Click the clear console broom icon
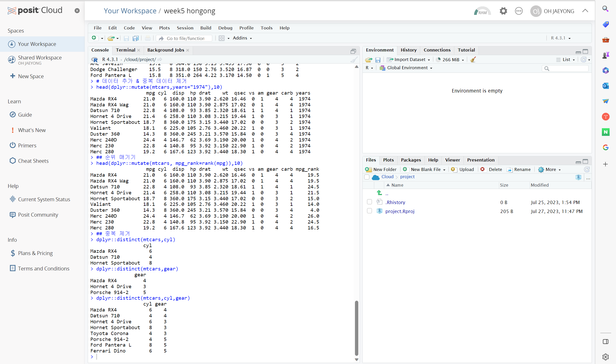Screen dimensions: 616x364 (x=354, y=60)
